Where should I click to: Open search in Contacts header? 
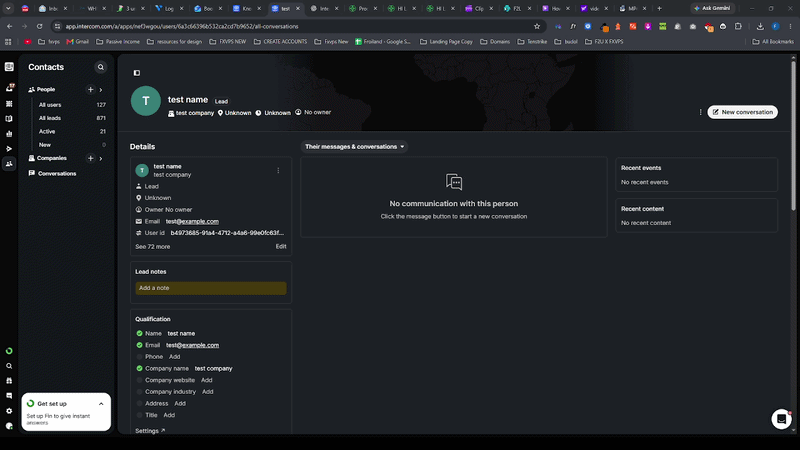click(x=101, y=67)
